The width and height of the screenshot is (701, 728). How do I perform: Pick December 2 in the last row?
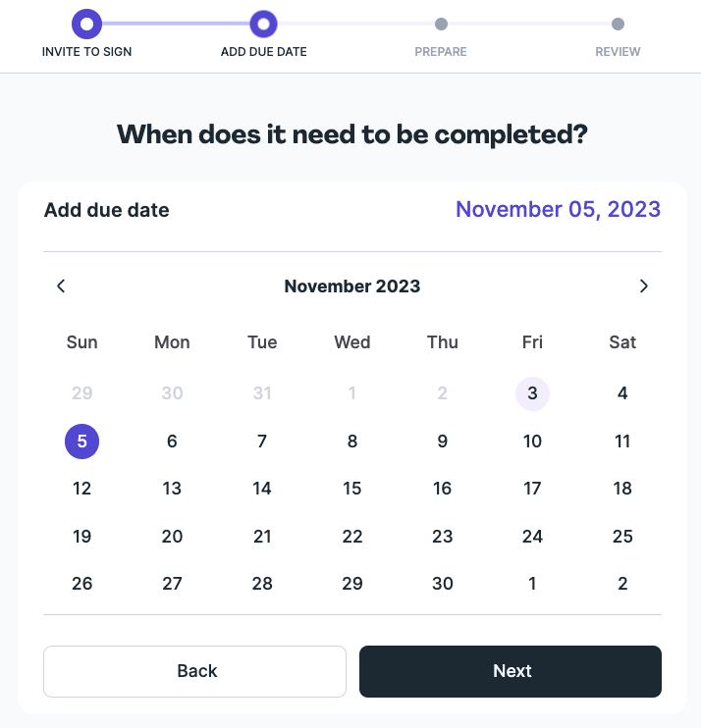click(x=622, y=584)
